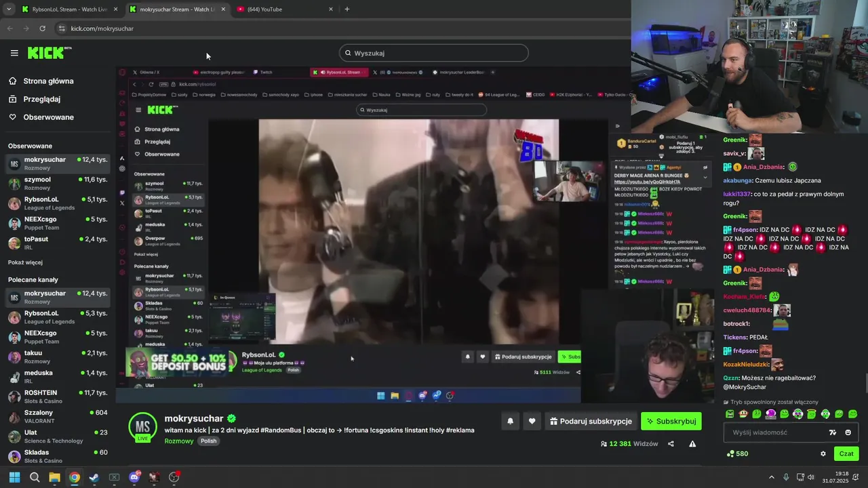
Task: Open Szzalony VALORANT channel
Action: [x=58, y=416]
